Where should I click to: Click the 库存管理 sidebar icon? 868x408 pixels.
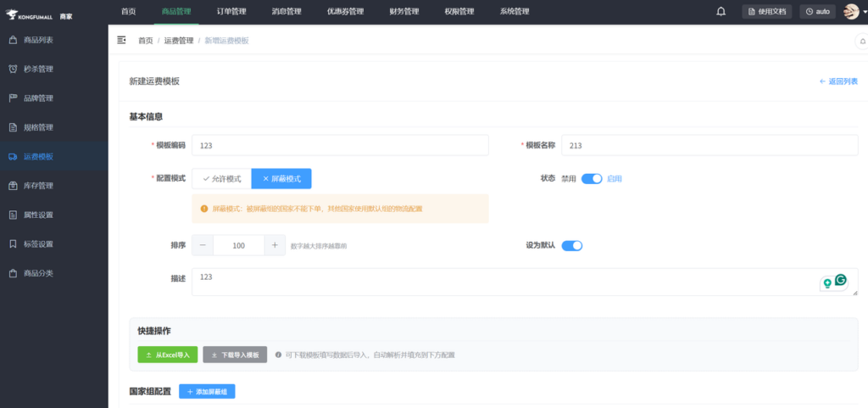(x=13, y=186)
